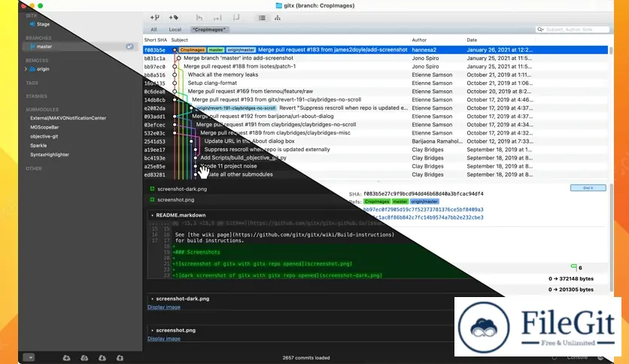Viewport: 629px width, 364px height.
Task: Click the Cherry-pick toolbar icon
Action: [217, 17]
